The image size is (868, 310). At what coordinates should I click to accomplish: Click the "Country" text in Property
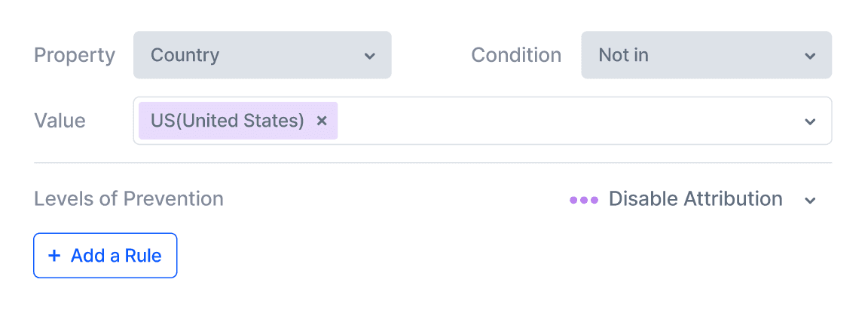(185, 55)
